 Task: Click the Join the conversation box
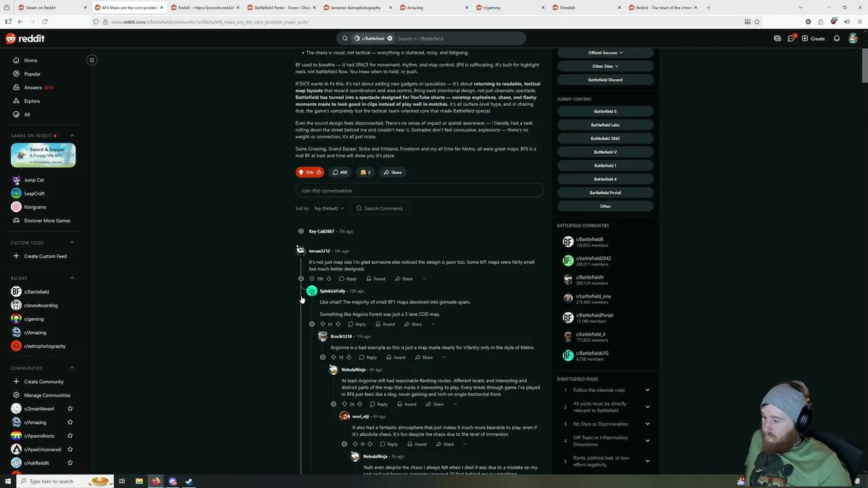tap(419, 190)
